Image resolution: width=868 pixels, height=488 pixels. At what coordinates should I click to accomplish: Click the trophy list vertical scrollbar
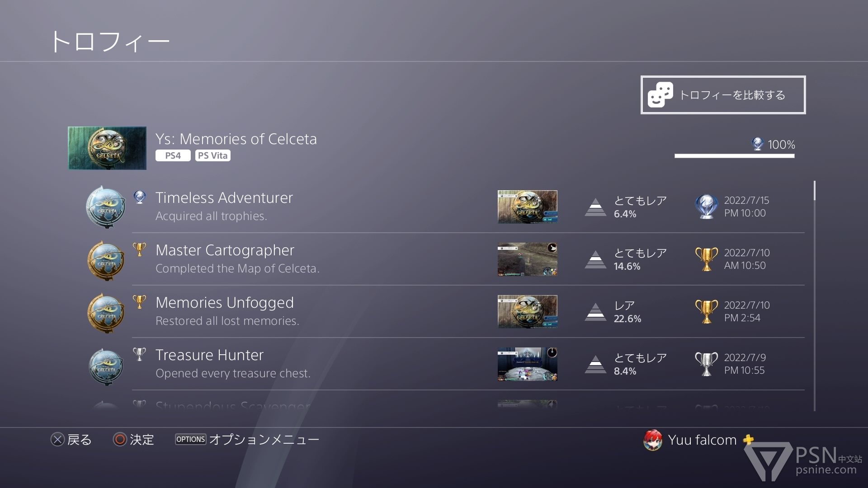[x=815, y=296]
